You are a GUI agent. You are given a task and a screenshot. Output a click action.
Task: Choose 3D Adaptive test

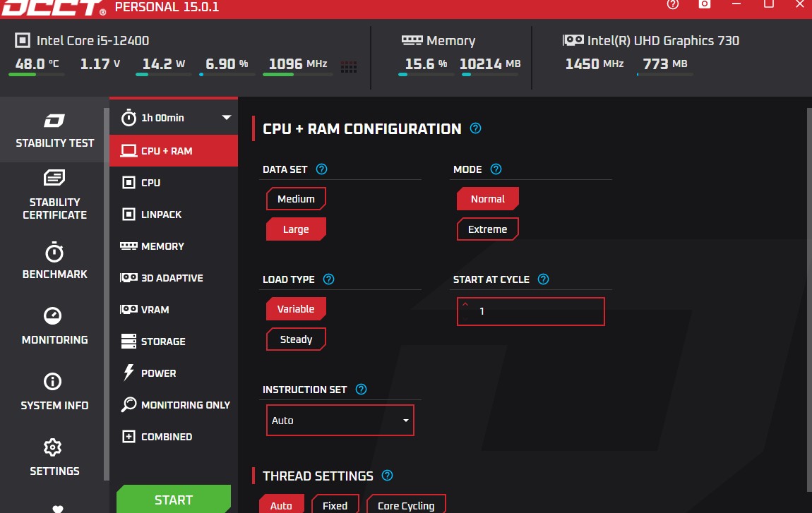[x=172, y=278]
